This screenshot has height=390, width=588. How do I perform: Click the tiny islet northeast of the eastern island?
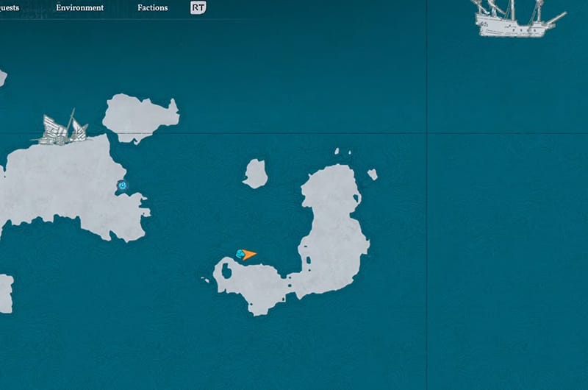[x=373, y=174]
